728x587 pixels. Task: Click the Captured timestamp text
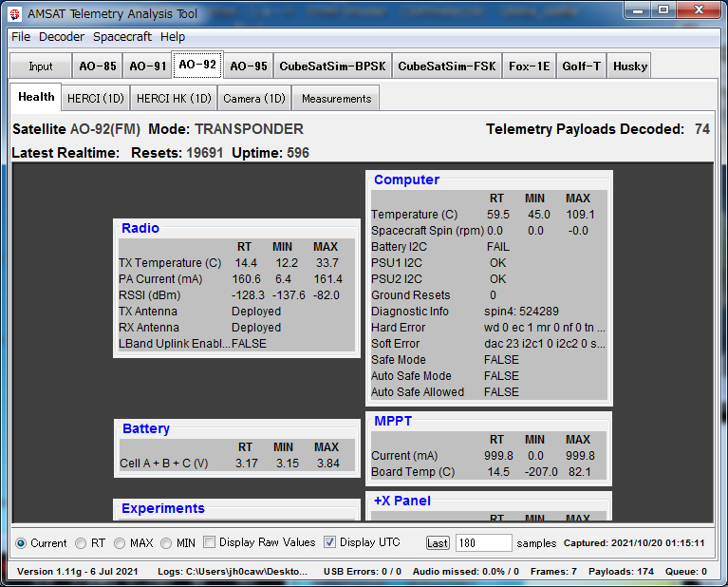tap(634, 543)
